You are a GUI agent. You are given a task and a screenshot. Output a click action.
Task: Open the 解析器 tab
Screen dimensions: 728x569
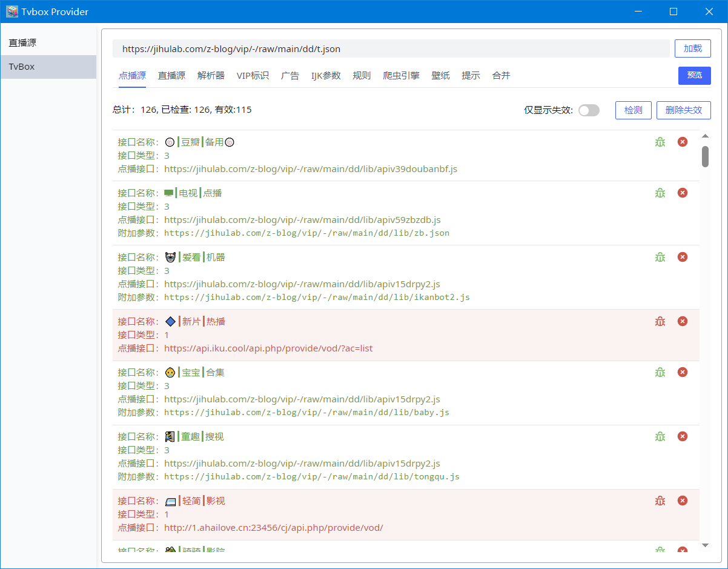point(211,76)
